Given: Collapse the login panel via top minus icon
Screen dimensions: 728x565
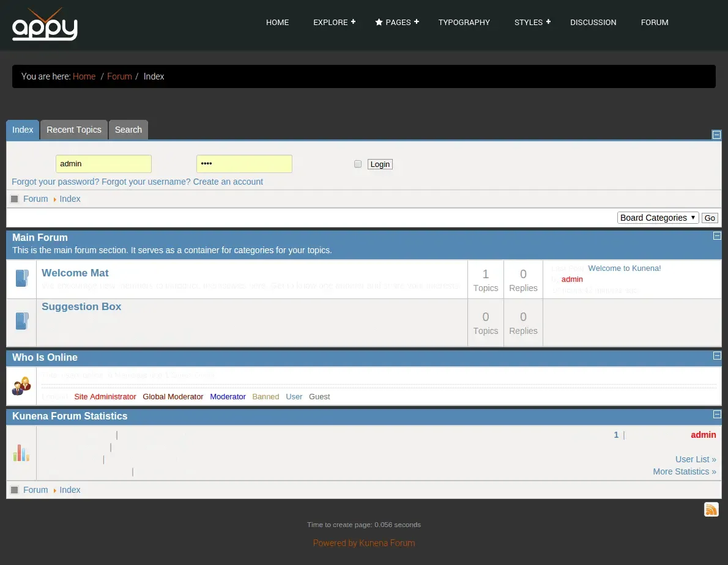Looking at the screenshot, I should (716, 135).
